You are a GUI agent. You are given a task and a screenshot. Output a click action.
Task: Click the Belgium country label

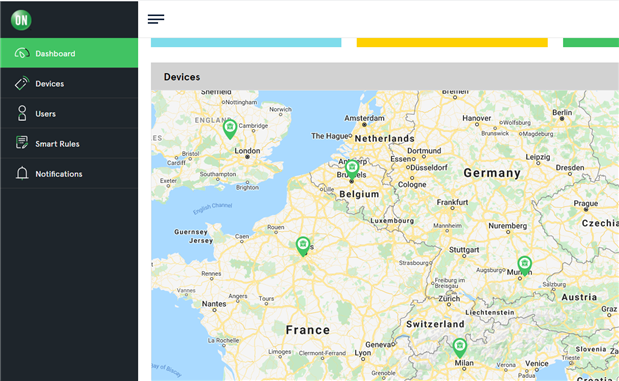pos(359,194)
